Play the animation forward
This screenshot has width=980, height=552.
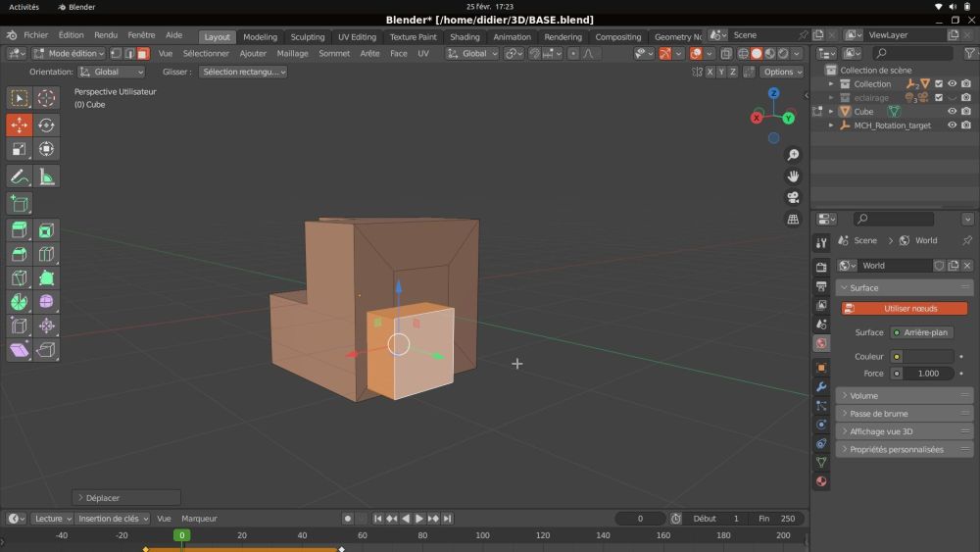[x=419, y=519]
